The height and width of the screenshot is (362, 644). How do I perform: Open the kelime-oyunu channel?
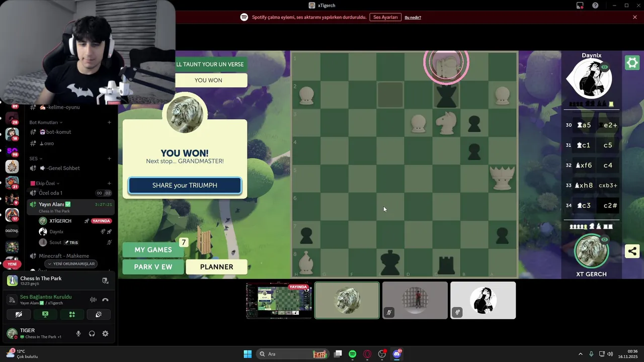(70, 107)
